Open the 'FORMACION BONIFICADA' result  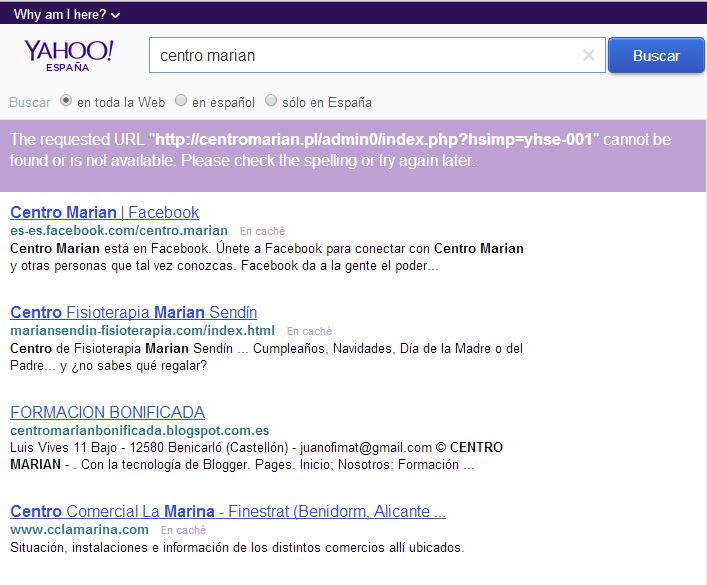click(107, 412)
